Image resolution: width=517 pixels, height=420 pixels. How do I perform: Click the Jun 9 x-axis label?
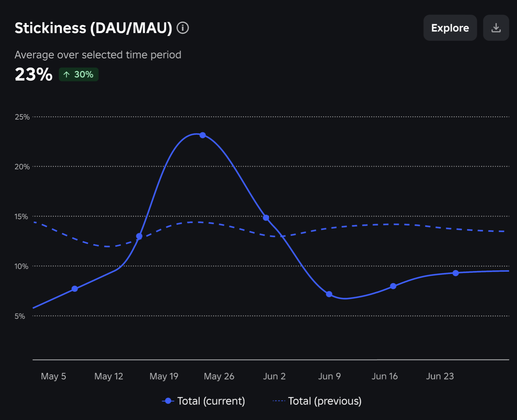(330, 376)
